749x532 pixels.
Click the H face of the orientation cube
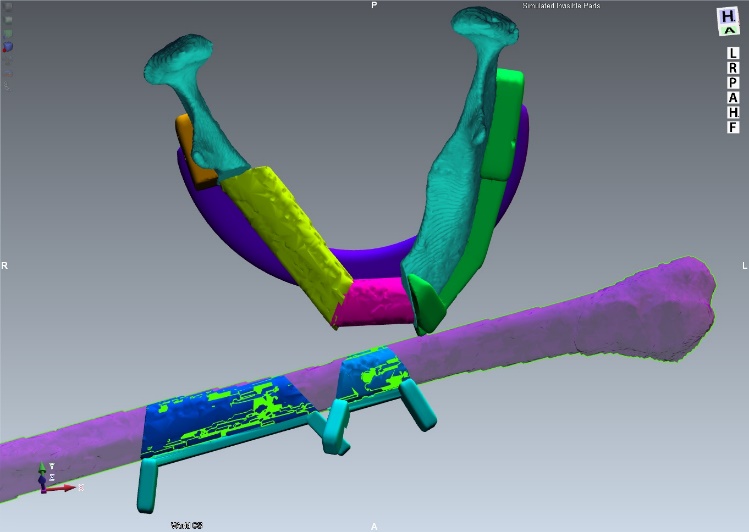click(x=726, y=18)
